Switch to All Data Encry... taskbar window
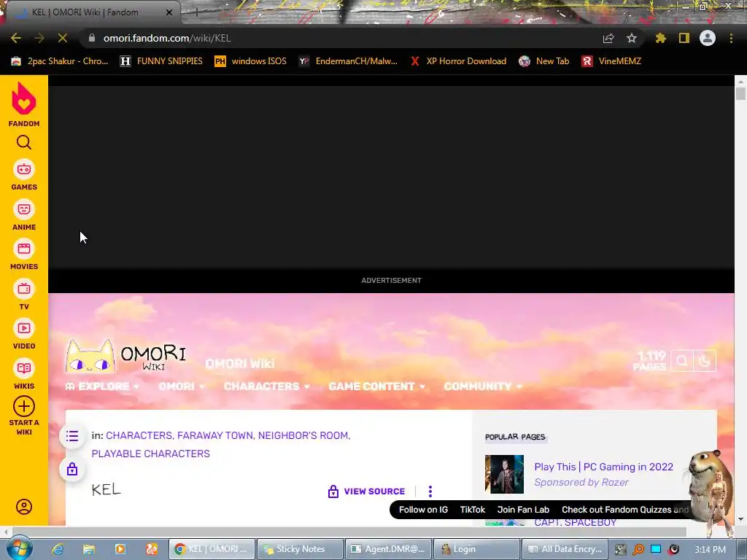The height and width of the screenshot is (560, 747). (x=565, y=549)
